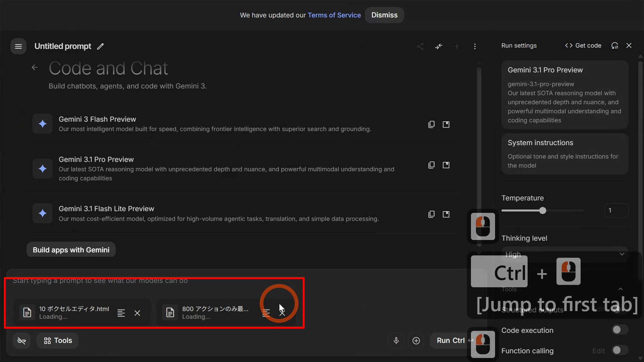Expand the System instructions card
Screen dimensions: 644x362
[565, 154]
